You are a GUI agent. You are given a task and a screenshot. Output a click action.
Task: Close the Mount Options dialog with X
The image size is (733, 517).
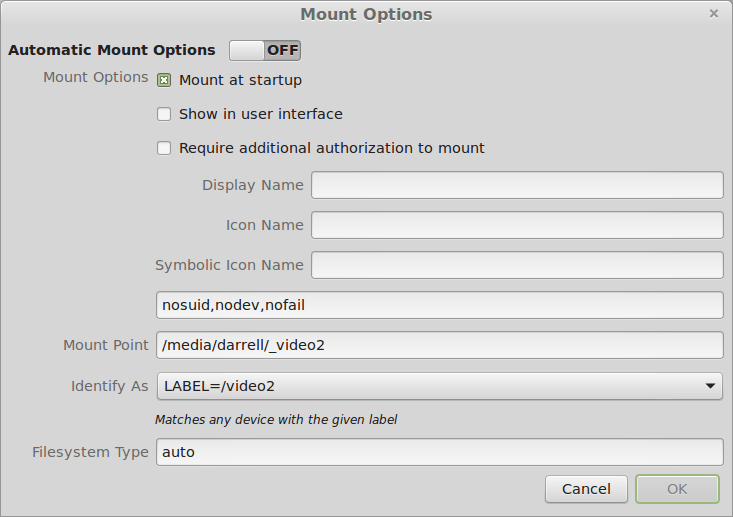[714, 14]
